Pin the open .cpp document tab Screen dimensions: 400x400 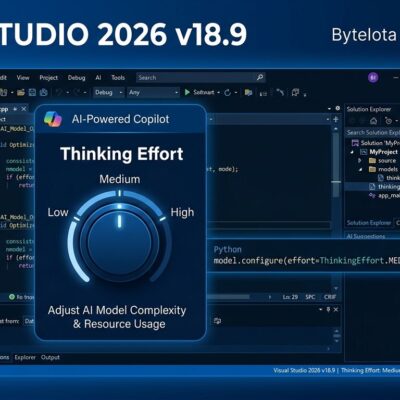[x=15, y=109]
